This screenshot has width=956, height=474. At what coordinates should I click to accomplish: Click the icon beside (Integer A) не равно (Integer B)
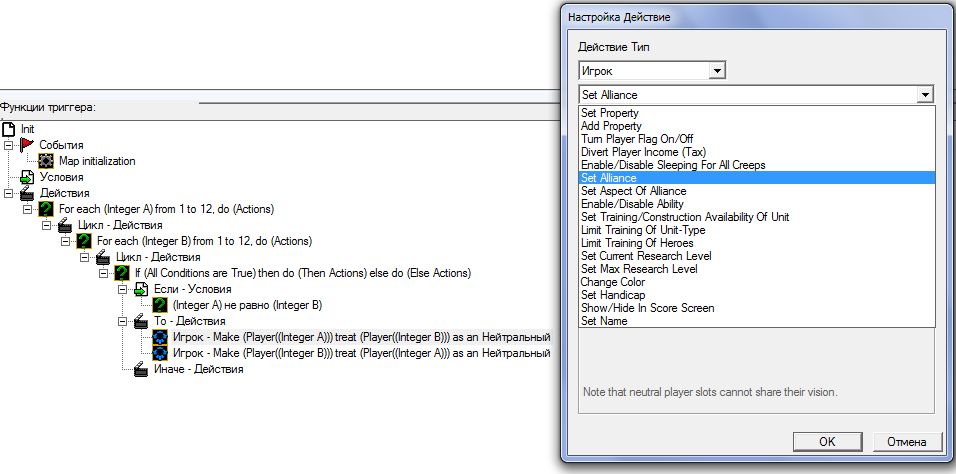[160, 305]
